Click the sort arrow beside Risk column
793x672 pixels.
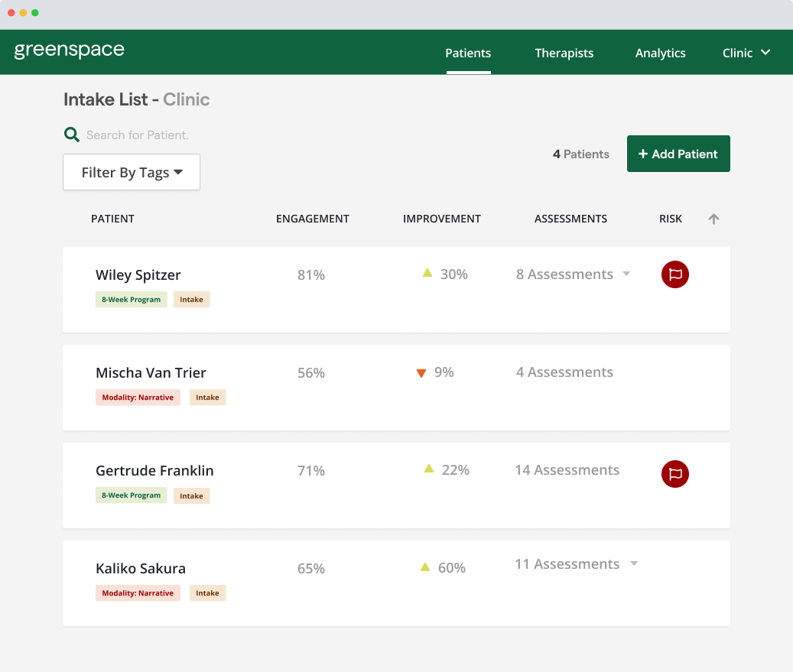713,219
